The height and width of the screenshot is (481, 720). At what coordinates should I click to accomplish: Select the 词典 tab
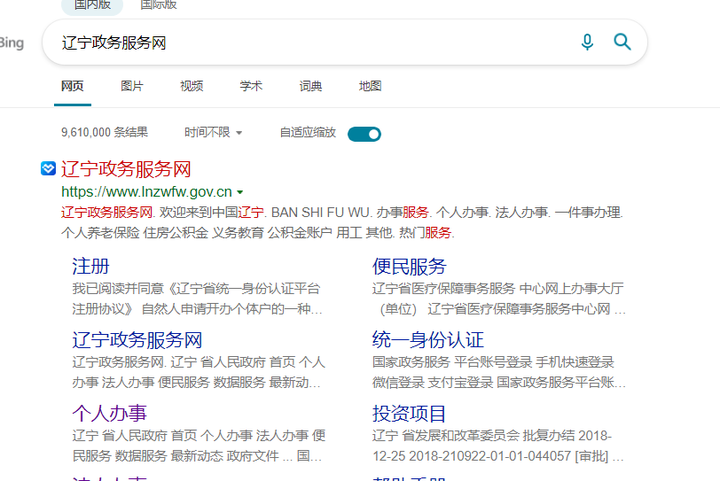click(310, 86)
